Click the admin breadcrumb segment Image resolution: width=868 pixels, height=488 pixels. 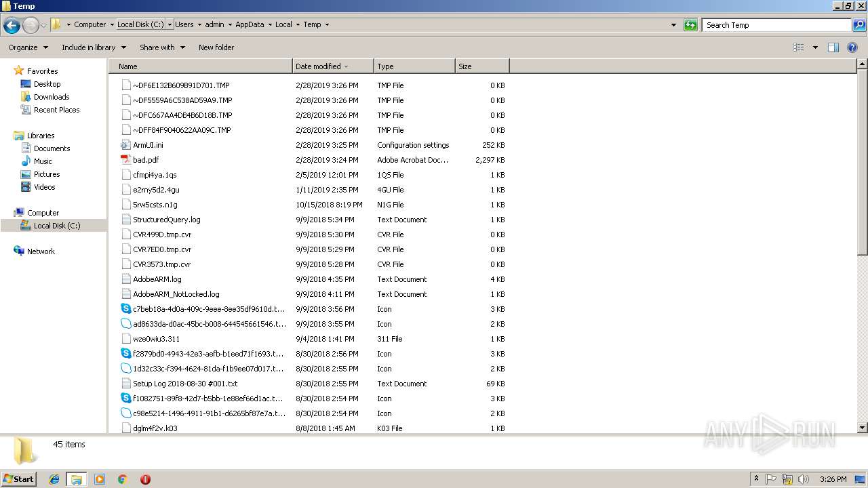tap(214, 24)
